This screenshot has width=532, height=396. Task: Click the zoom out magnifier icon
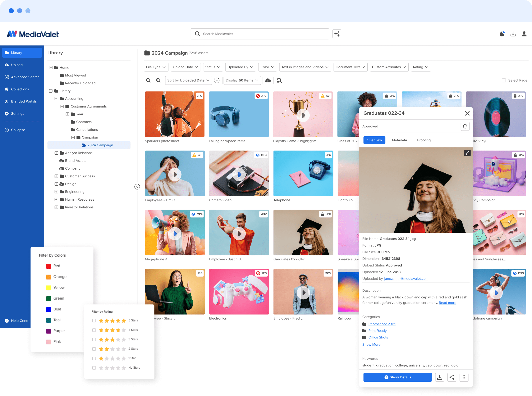point(148,80)
